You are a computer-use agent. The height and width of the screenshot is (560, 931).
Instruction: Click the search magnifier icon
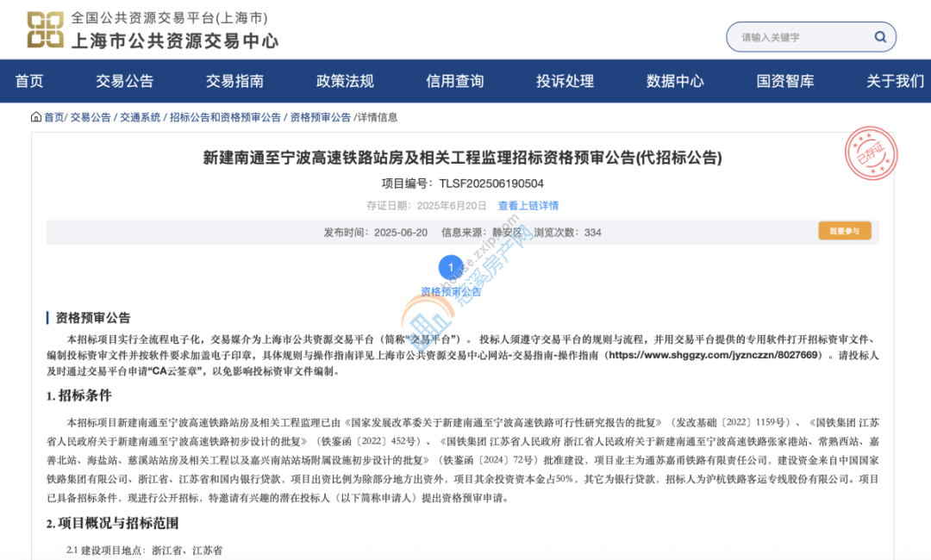[x=880, y=37]
